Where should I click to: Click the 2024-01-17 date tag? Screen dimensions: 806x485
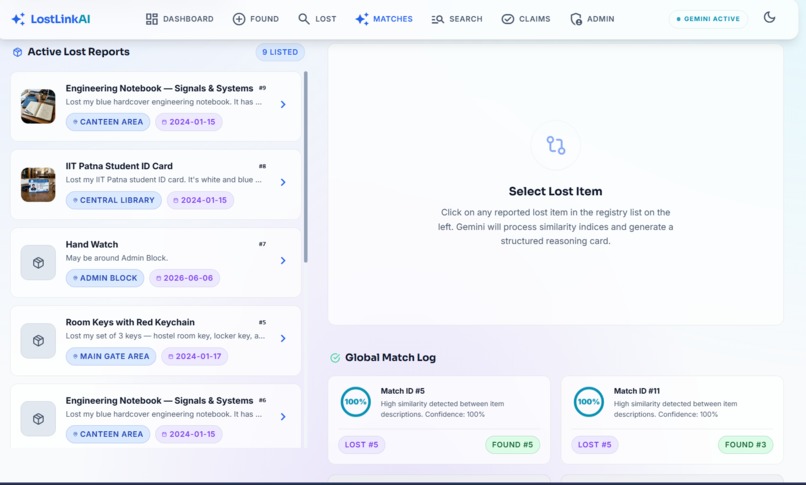tap(195, 356)
